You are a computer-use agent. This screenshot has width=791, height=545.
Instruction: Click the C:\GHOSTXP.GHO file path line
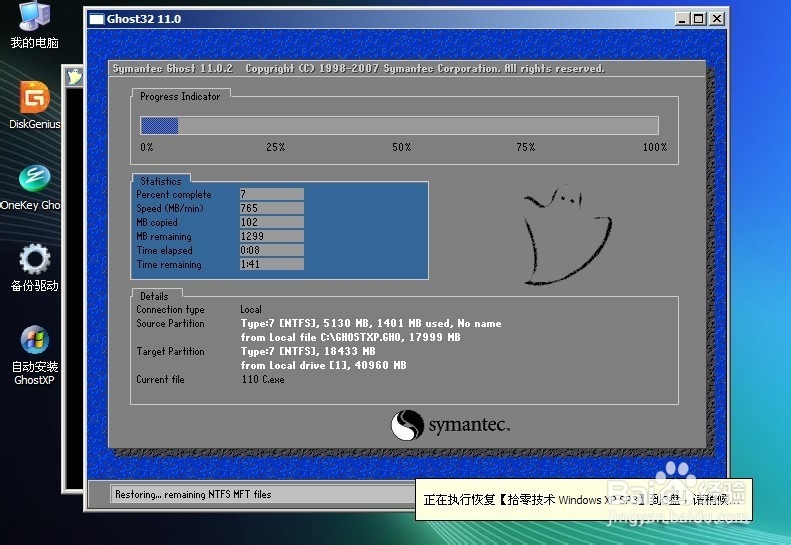pyautogui.click(x=351, y=337)
